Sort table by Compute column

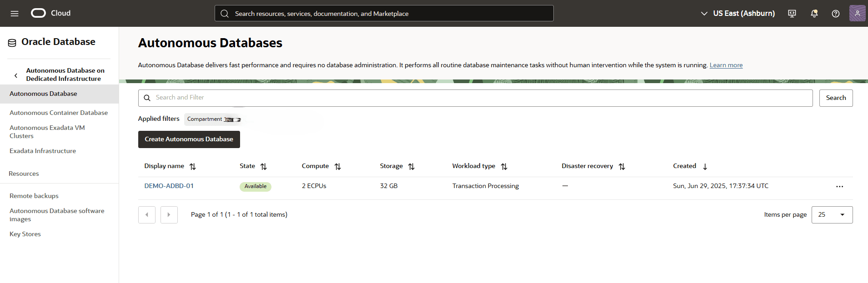(x=338, y=167)
